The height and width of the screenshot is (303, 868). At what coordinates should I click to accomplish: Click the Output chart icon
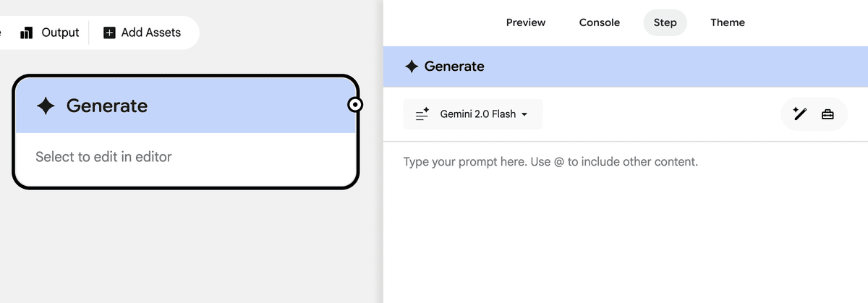pyautogui.click(x=27, y=33)
